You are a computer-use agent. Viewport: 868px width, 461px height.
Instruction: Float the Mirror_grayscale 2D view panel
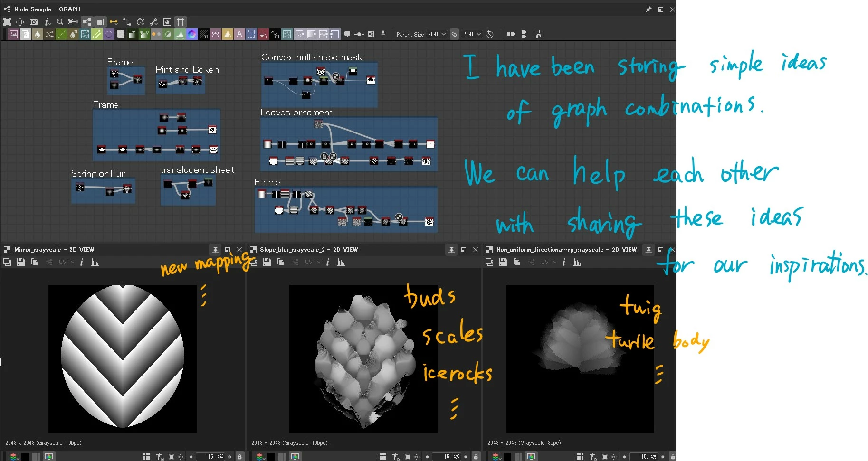tap(228, 250)
